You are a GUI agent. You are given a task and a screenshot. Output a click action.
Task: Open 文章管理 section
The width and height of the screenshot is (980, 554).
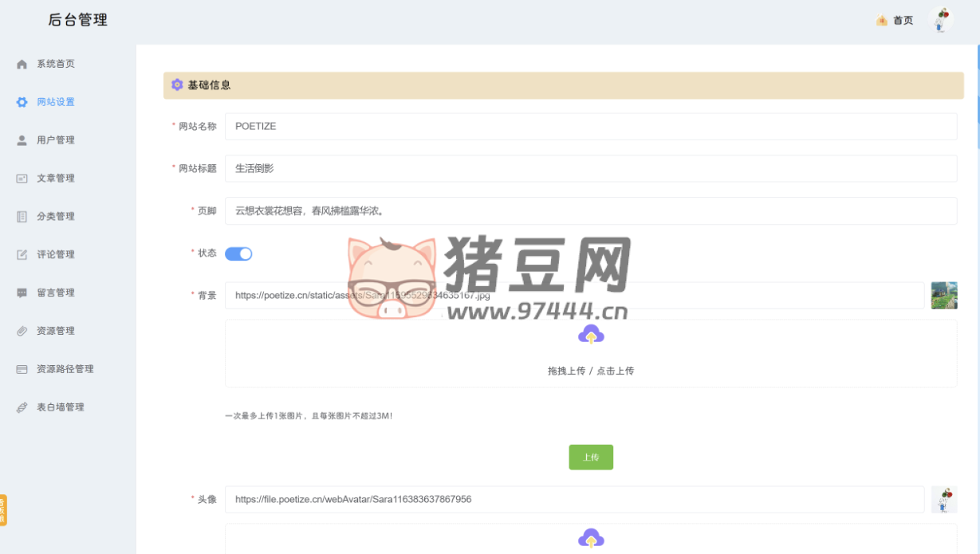coord(56,179)
